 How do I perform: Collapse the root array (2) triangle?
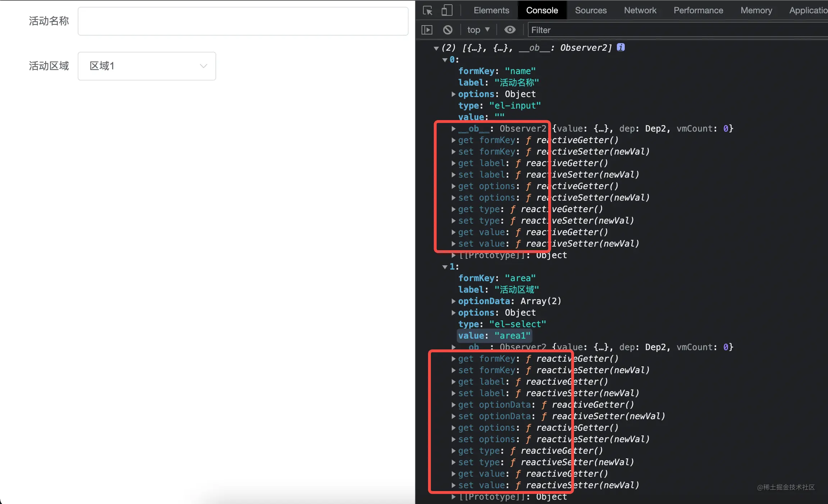pyautogui.click(x=436, y=48)
